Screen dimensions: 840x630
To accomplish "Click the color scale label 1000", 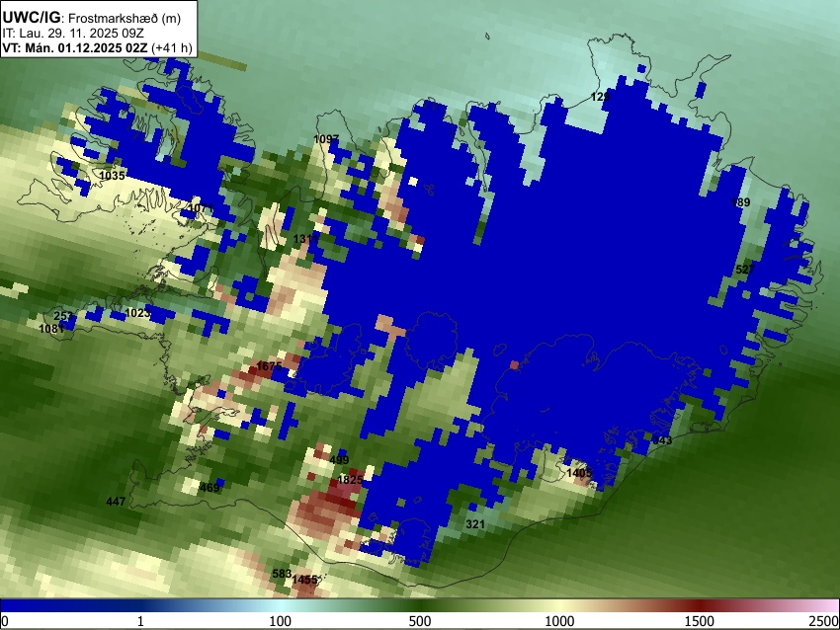I will (559, 621).
